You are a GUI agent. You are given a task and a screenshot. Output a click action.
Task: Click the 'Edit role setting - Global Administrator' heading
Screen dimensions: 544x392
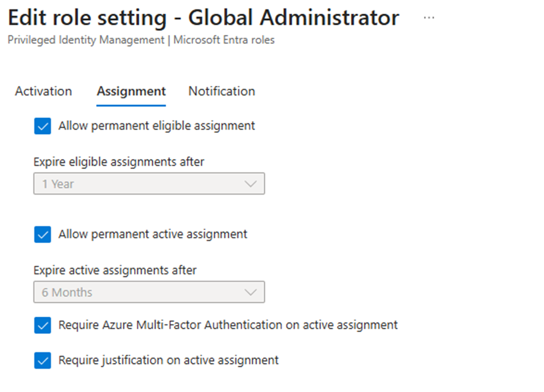(203, 18)
